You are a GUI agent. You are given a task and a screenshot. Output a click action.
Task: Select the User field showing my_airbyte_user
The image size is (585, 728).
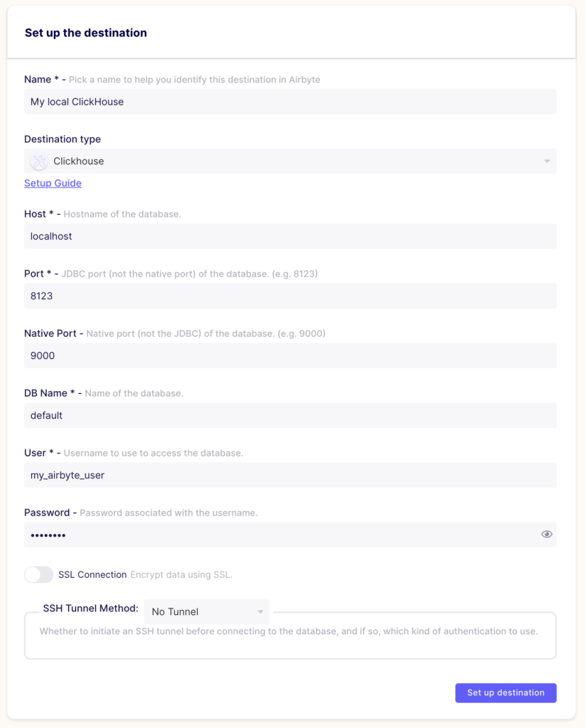tap(290, 474)
